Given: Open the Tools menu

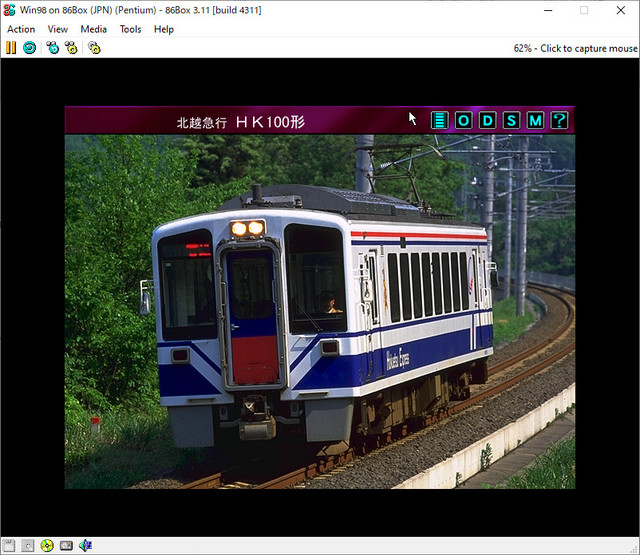Looking at the screenshot, I should 130,29.
